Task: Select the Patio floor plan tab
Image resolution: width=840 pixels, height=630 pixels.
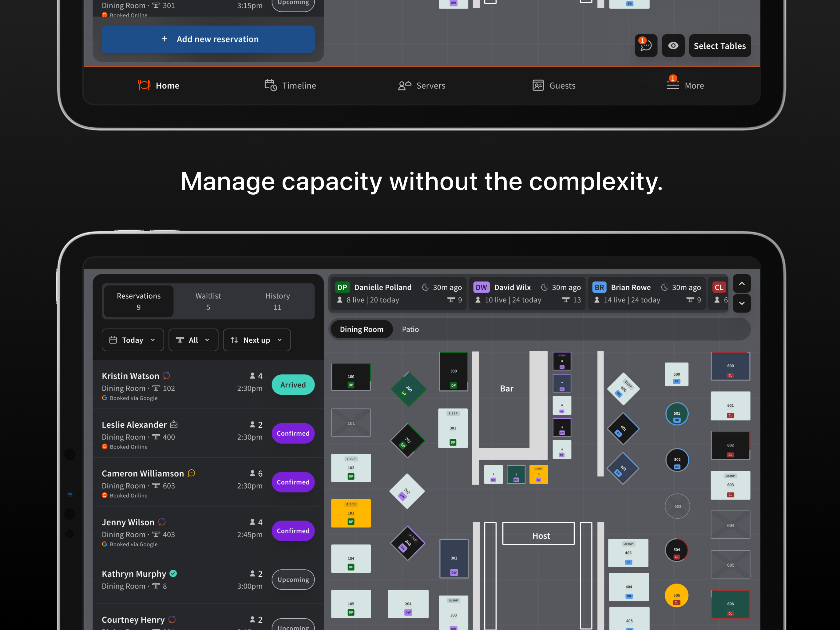Action: tap(410, 329)
